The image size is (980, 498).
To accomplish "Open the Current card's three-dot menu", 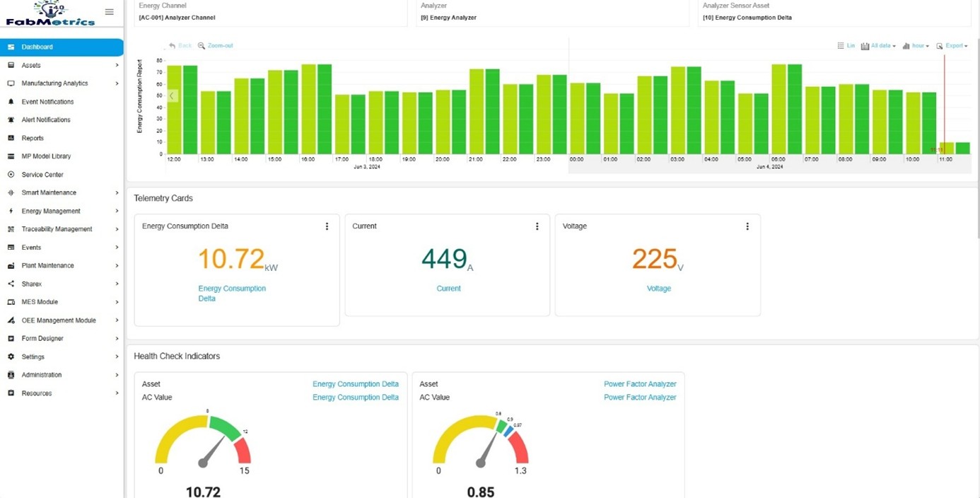I will click(x=537, y=226).
